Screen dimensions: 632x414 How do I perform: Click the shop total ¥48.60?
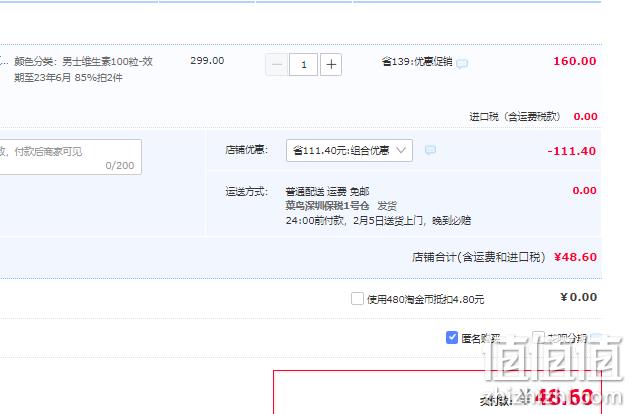575,257
